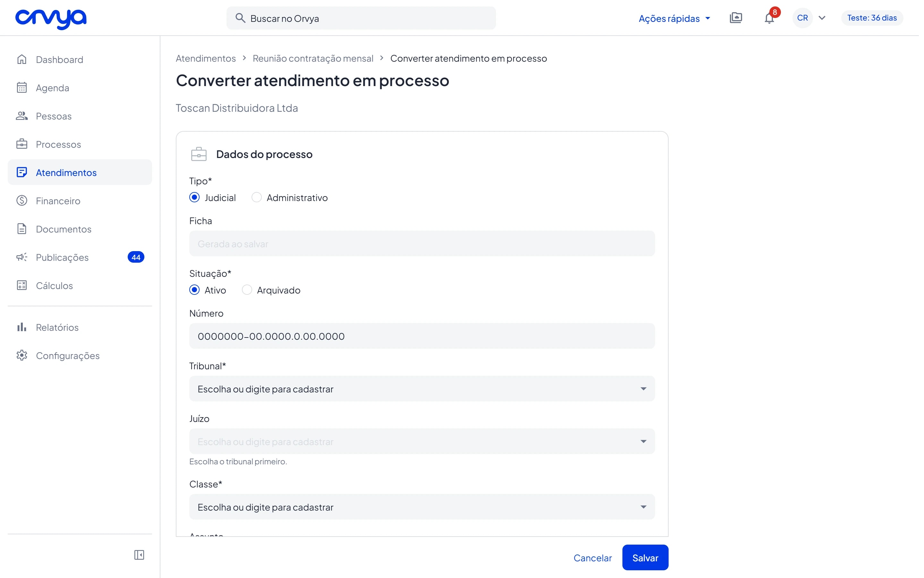This screenshot has height=578, width=924.
Task: Open the Tribunal combo box
Action: (x=422, y=389)
